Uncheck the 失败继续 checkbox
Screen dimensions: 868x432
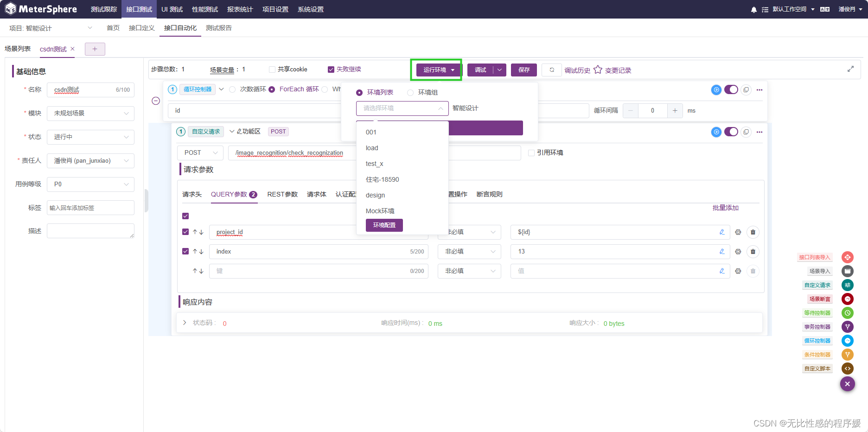coord(331,70)
